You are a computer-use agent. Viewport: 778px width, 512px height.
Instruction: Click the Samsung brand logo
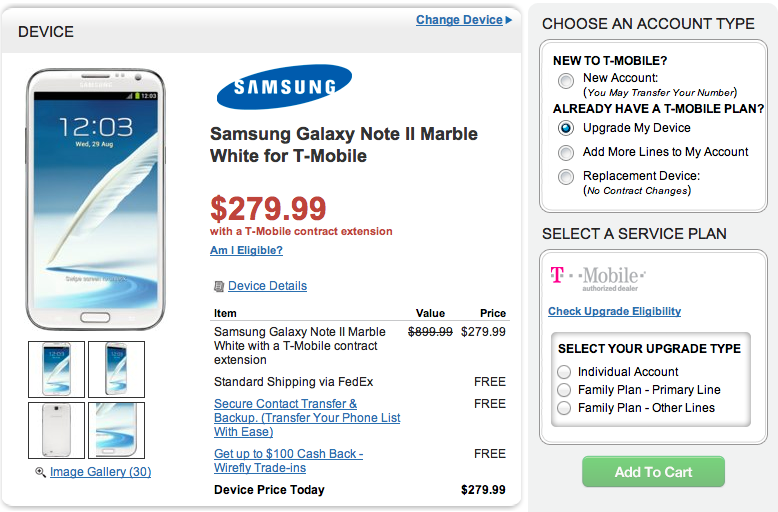click(x=284, y=87)
